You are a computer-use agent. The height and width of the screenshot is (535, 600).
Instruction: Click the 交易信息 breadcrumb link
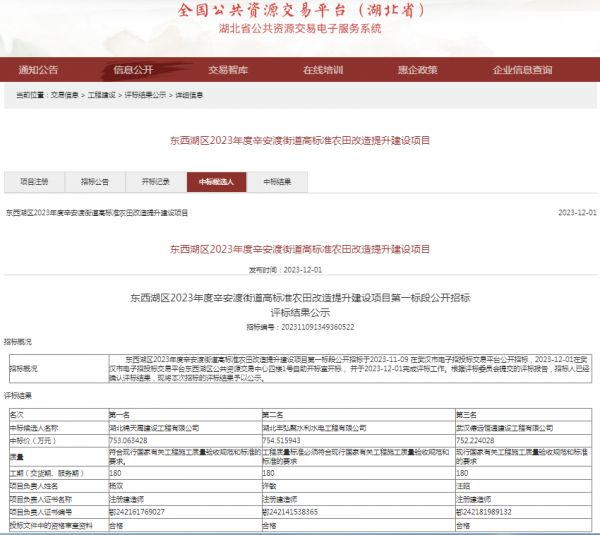pos(65,95)
